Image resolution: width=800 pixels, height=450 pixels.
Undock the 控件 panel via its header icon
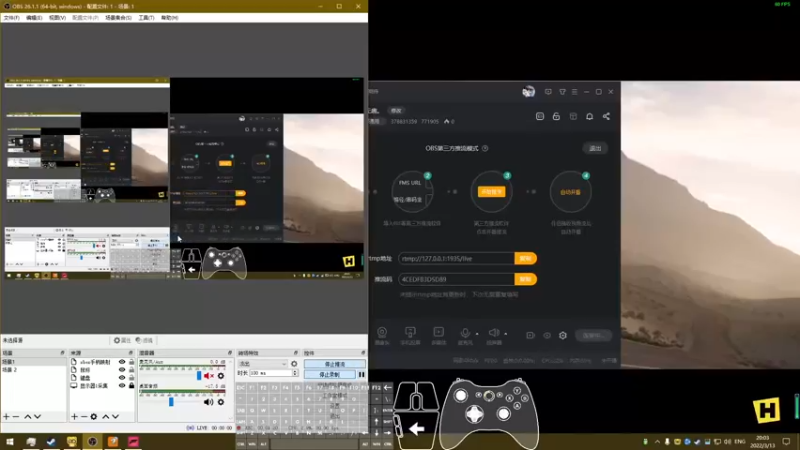click(x=363, y=353)
